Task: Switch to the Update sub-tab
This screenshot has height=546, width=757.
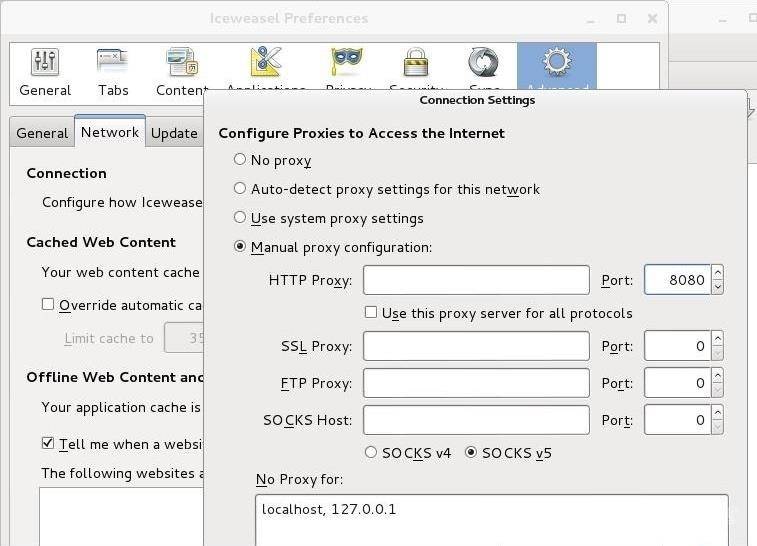Action: pyautogui.click(x=174, y=133)
